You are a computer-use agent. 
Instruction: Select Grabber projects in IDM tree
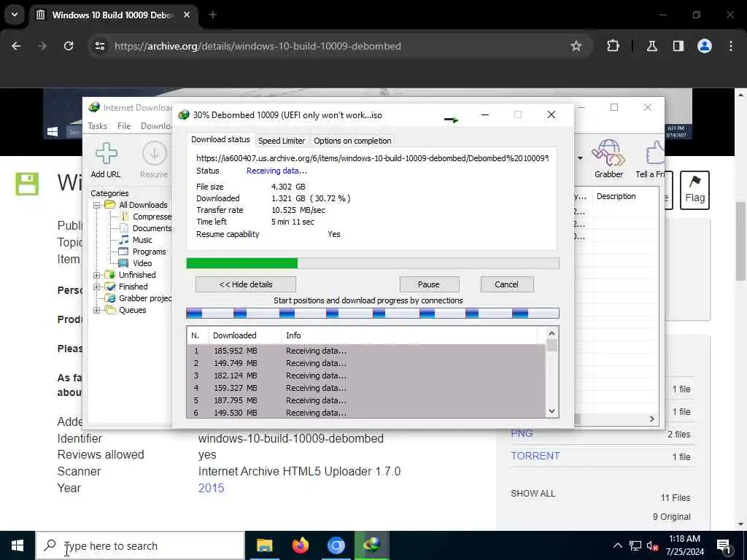(x=139, y=298)
